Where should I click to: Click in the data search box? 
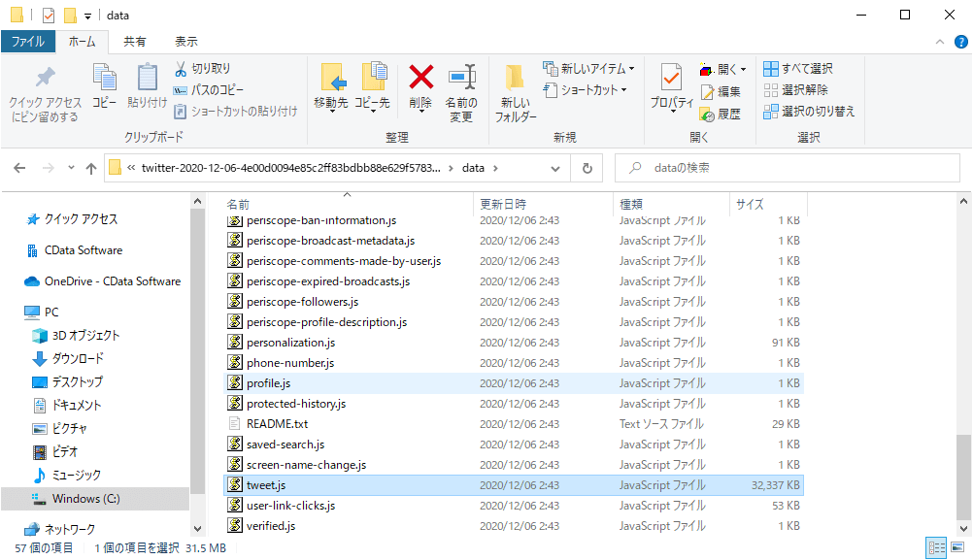[x=788, y=168]
